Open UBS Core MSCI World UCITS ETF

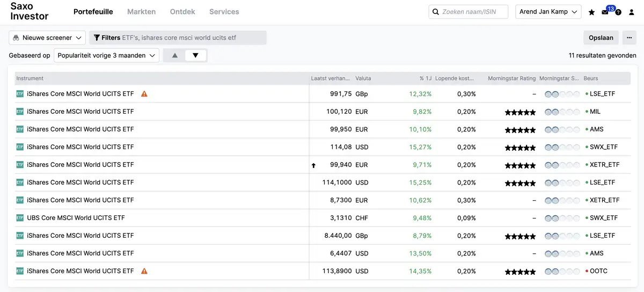[x=76, y=218]
